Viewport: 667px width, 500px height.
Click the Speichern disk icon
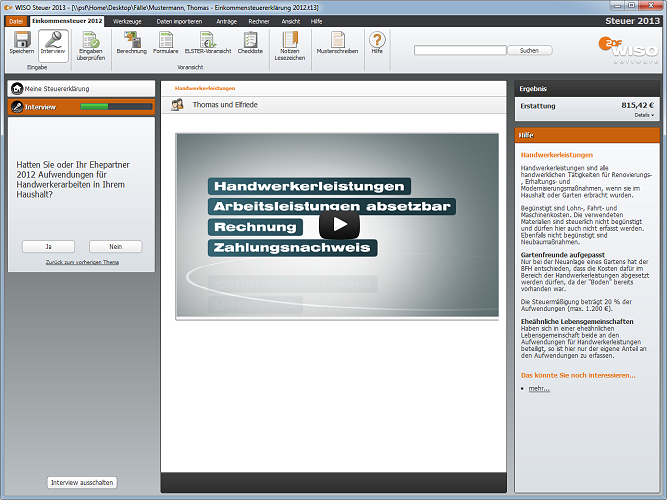tap(22, 40)
